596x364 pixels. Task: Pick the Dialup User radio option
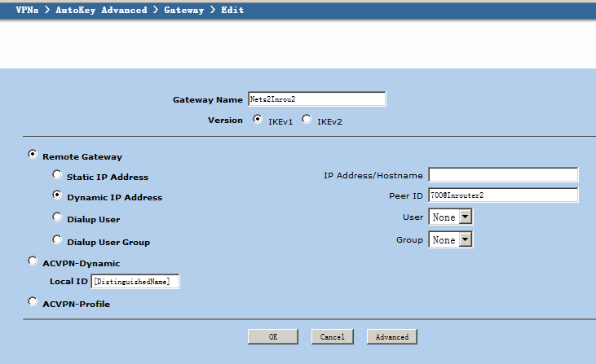pyautogui.click(x=57, y=217)
